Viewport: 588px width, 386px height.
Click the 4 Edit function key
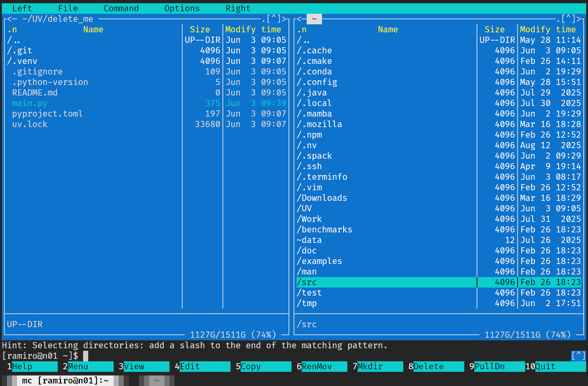point(202,366)
